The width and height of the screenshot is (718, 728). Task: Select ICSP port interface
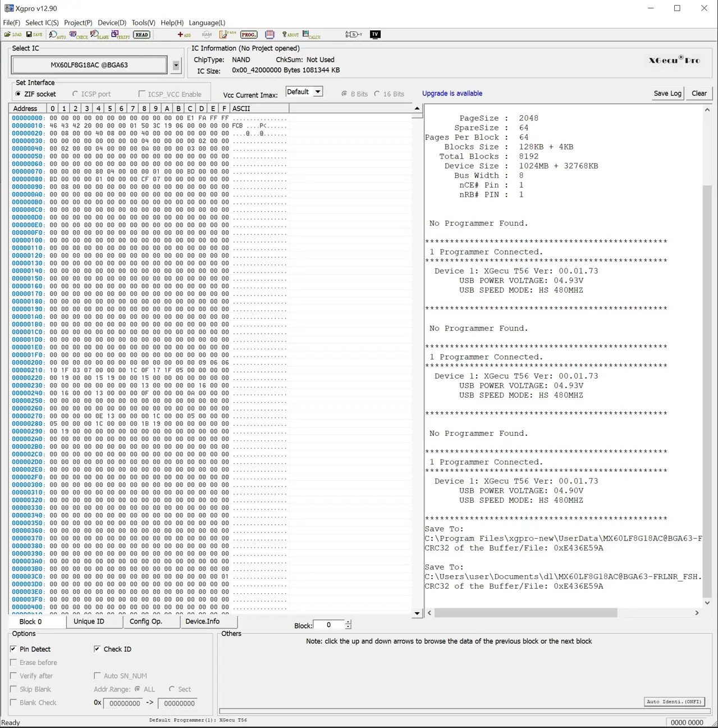tap(92, 94)
